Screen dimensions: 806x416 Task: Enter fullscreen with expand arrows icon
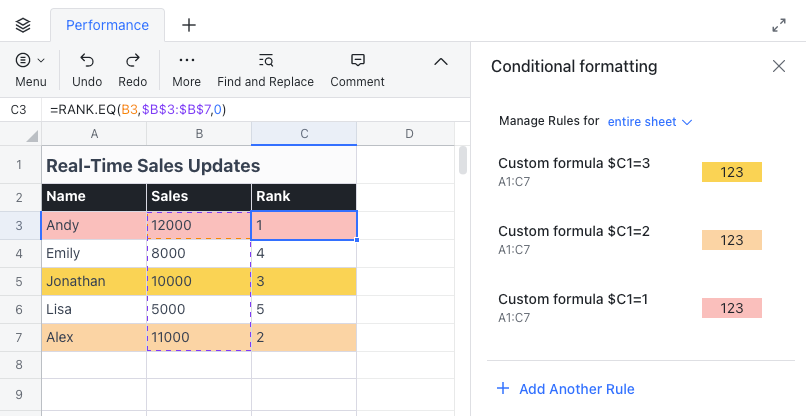(779, 26)
